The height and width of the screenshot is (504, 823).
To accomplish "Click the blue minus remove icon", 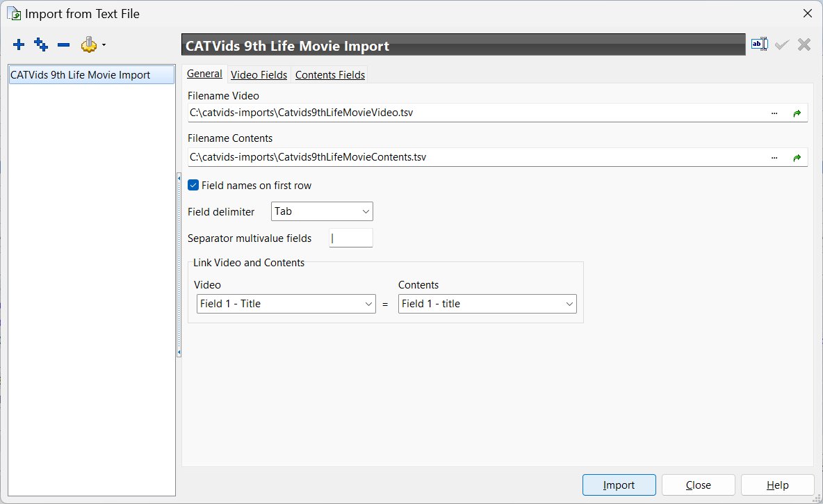I will pos(63,45).
